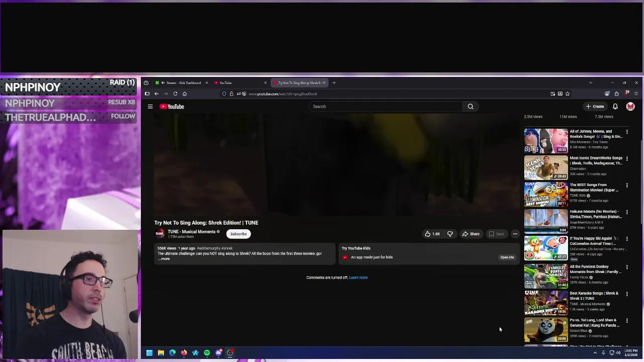Open TUNE - Musical Moments channel name
The height and width of the screenshot is (362, 644).
pyautogui.click(x=191, y=232)
